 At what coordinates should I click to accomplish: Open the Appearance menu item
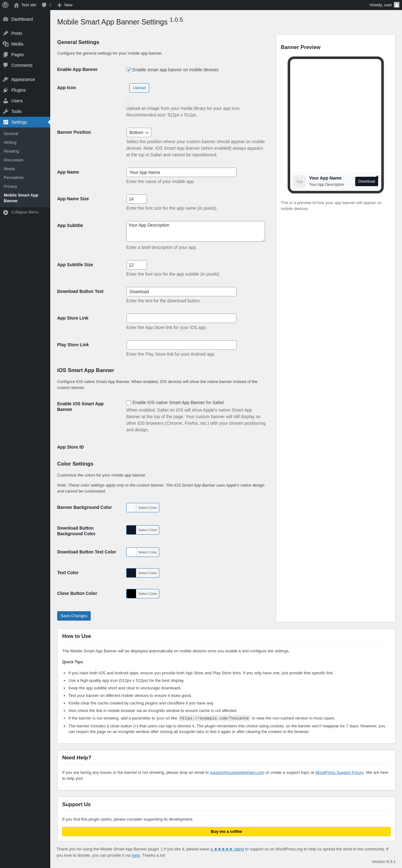pos(23,79)
